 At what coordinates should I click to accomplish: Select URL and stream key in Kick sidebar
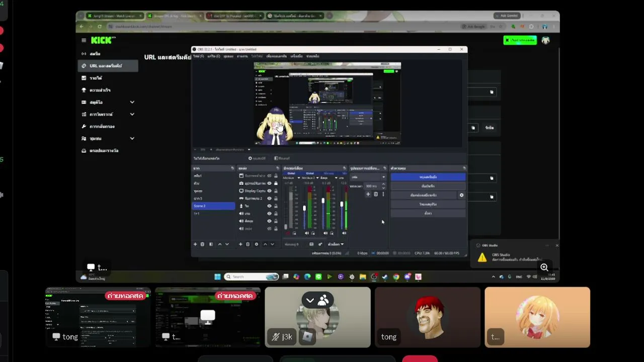coord(108,66)
